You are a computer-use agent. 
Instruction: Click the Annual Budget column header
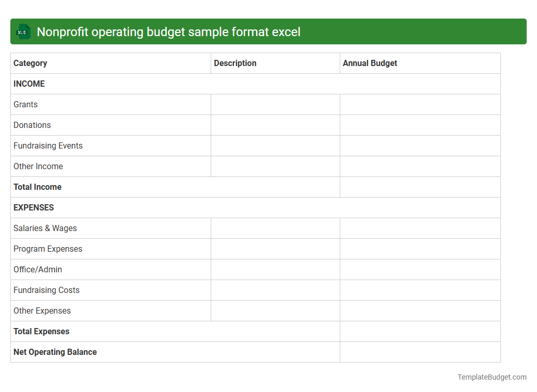click(x=370, y=63)
